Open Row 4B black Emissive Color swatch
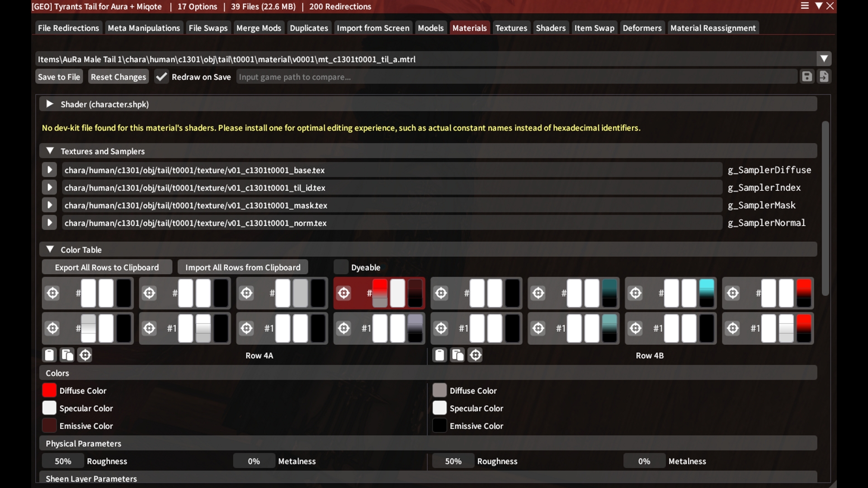The width and height of the screenshot is (868, 488). [x=439, y=425]
